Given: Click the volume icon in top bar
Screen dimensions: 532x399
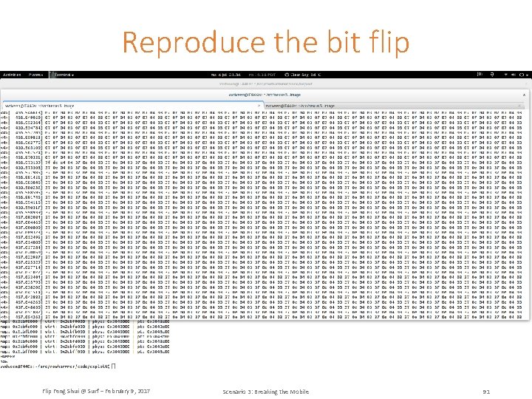Looking at the screenshot, I should (x=514, y=75).
